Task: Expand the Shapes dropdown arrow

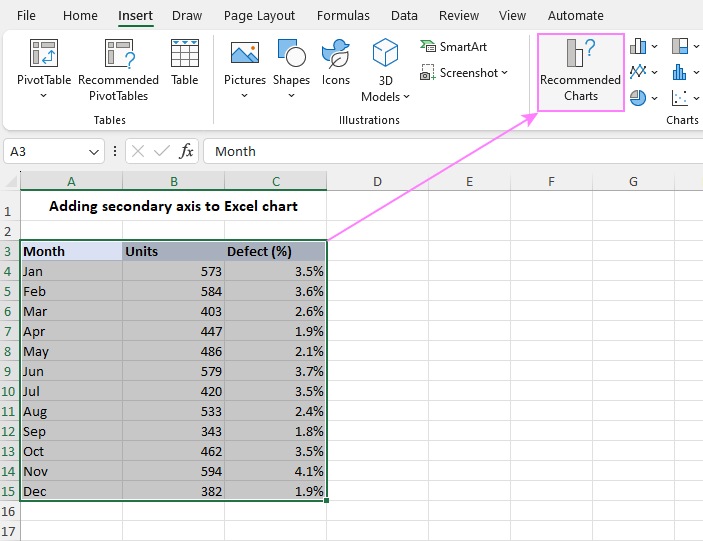Action: click(x=291, y=95)
